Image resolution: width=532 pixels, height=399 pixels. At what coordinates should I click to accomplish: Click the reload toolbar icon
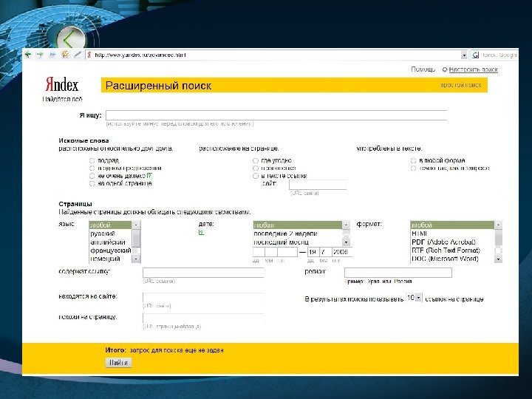(65, 54)
